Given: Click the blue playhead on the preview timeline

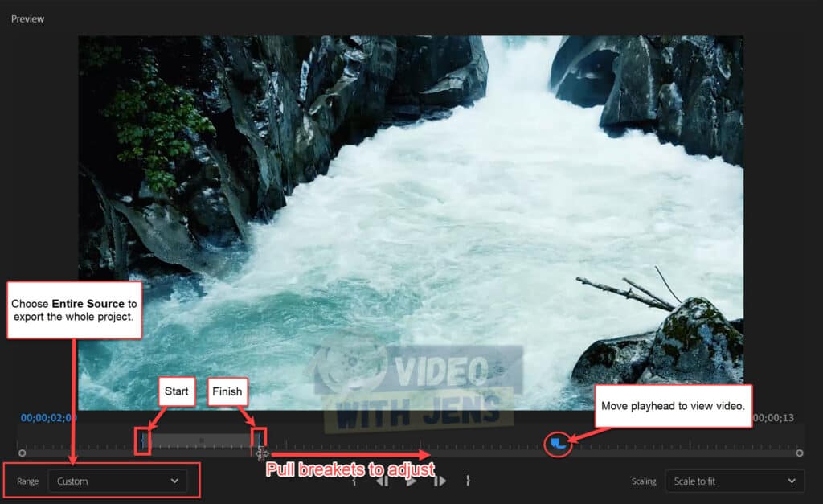Looking at the screenshot, I should coord(558,445).
